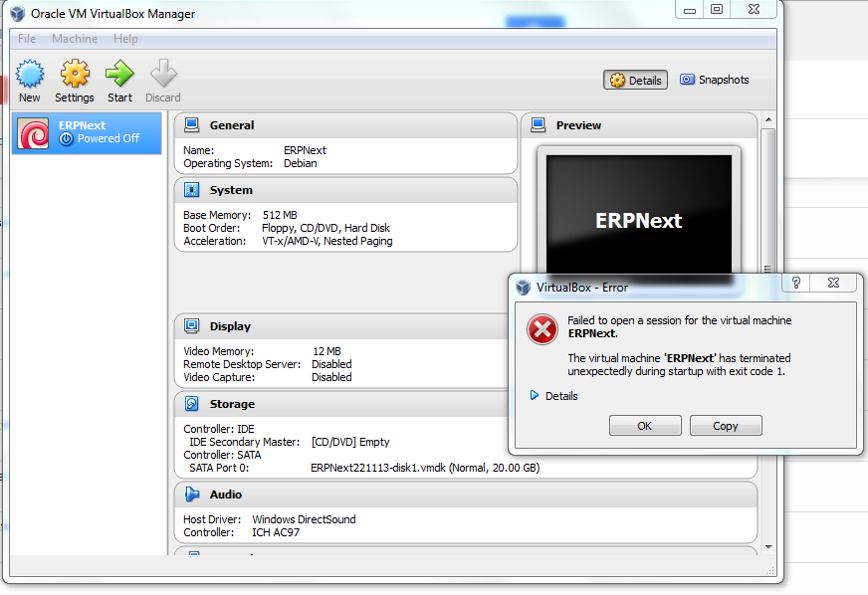Click the scroll down arrow in details pane

coord(768,547)
